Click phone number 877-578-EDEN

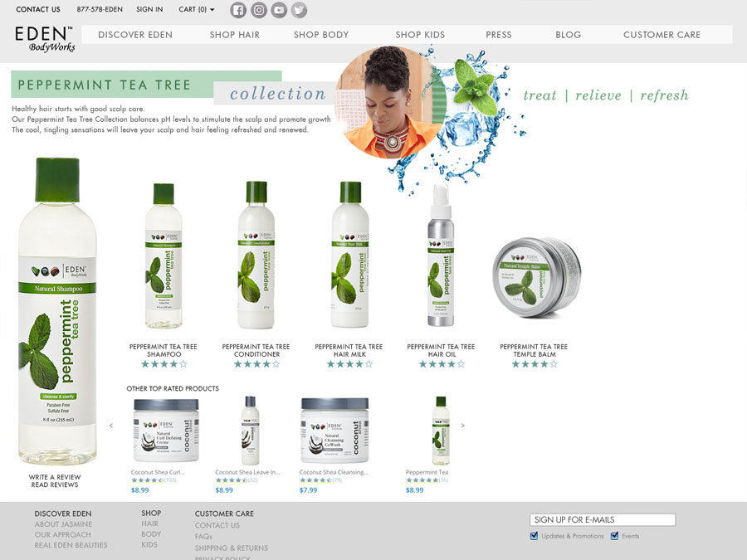click(100, 9)
